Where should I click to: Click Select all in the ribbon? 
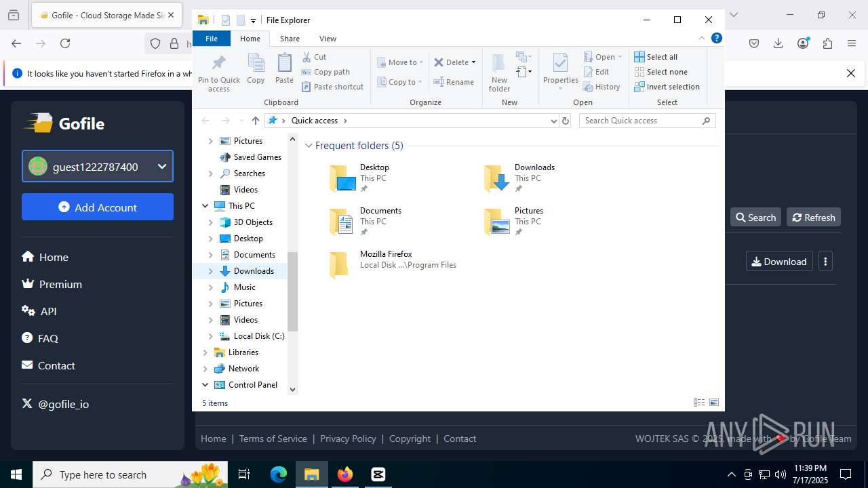point(656,57)
